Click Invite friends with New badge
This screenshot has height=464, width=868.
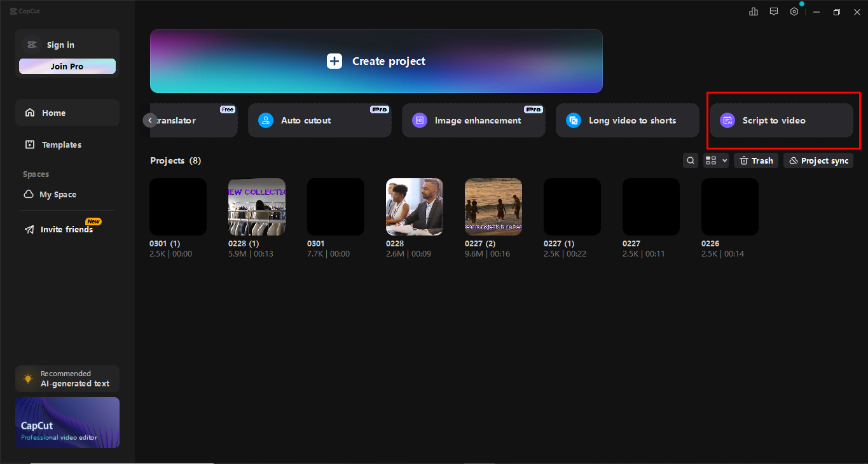coord(65,228)
